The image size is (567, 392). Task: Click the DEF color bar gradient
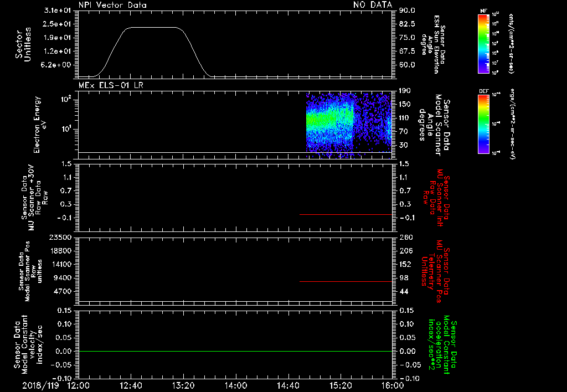click(x=483, y=124)
